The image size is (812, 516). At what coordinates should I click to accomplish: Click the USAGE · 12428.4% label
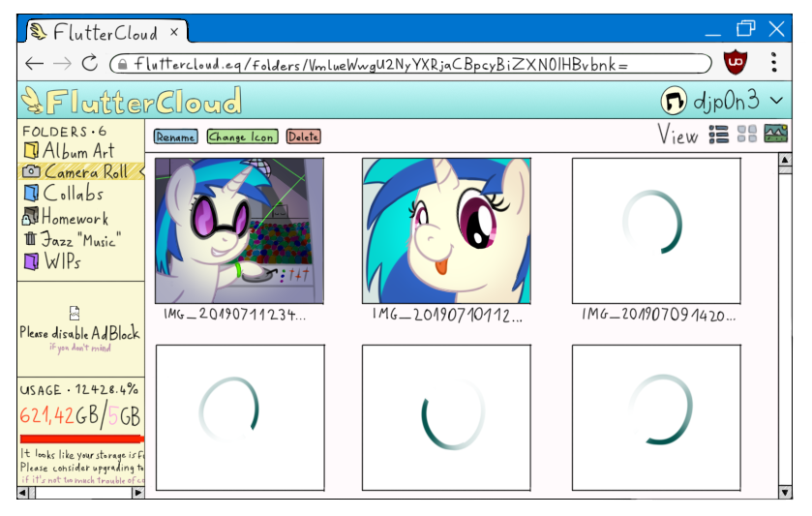tap(79, 389)
